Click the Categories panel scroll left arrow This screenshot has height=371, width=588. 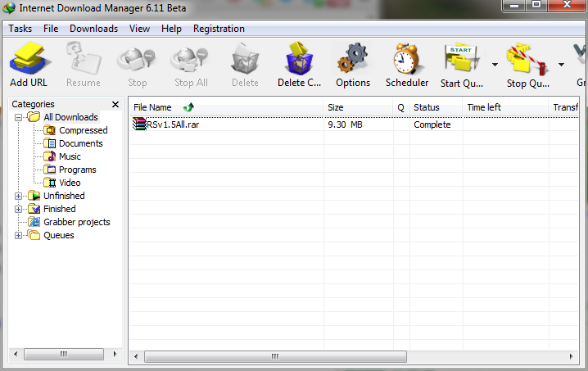[x=16, y=354]
